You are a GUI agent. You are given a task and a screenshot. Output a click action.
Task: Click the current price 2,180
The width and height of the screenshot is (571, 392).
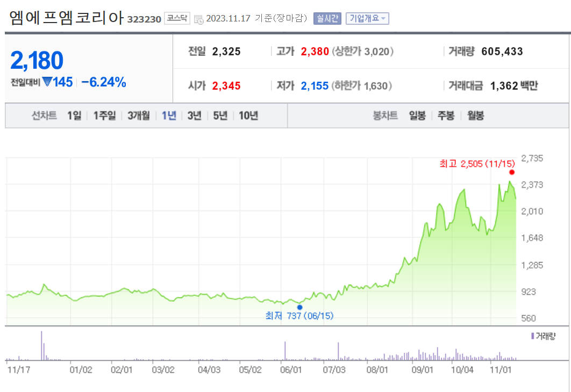pos(37,60)
